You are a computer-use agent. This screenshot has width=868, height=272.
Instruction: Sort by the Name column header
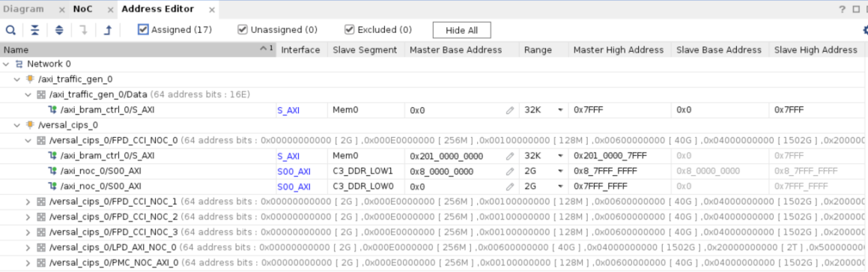click(x=138, y=50)
